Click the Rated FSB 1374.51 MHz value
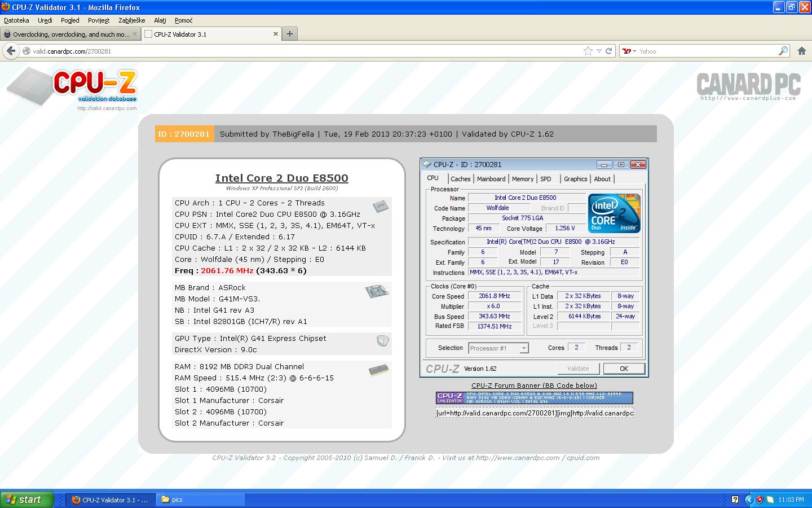812x508 pixels. 495,326
